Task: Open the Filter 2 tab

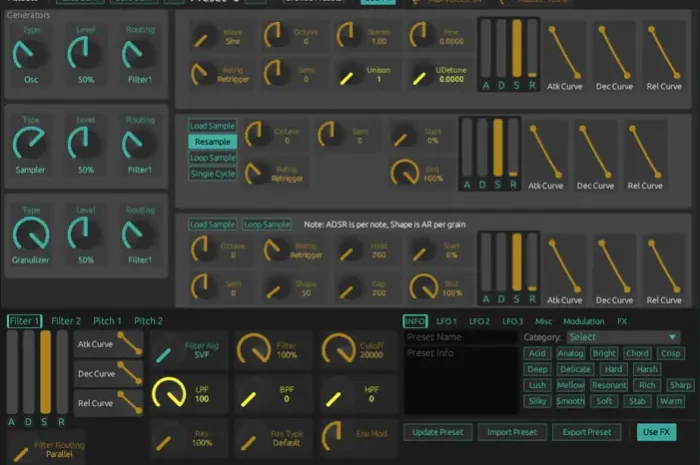Action: point(66,321)
